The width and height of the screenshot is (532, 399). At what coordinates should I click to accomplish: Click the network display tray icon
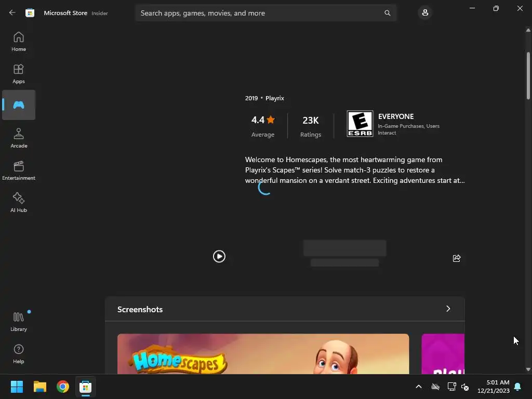coord(451,387)
